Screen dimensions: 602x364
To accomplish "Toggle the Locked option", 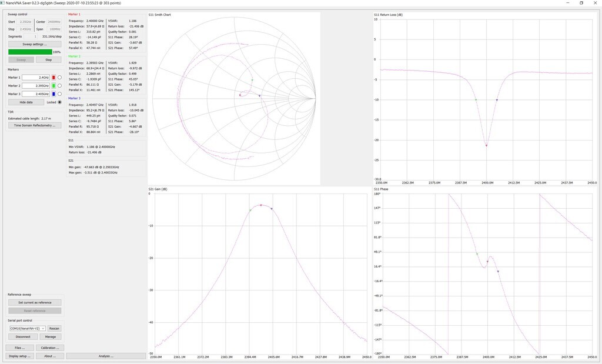I will click(x=59, y=102).
